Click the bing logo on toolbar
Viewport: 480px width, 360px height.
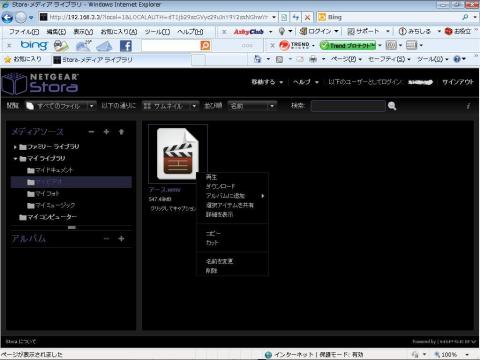pos(34,45)
